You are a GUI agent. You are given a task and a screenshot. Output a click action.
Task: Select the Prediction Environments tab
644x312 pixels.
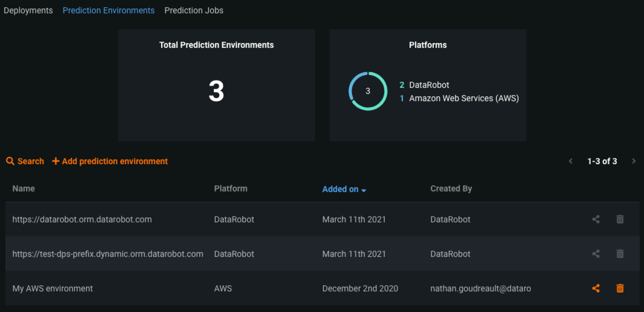(x=108, y=11)
